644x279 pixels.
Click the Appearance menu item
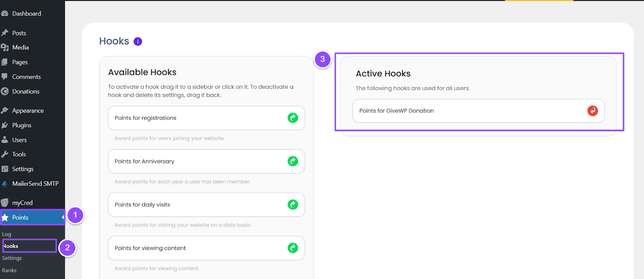[x=28, y=111]
